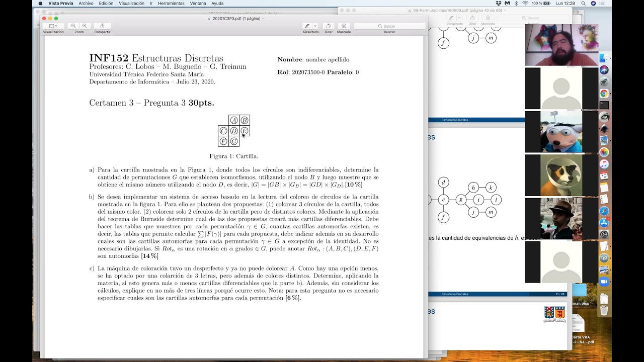
Task: Open the Ventana menu
Action: pos(198,3)
